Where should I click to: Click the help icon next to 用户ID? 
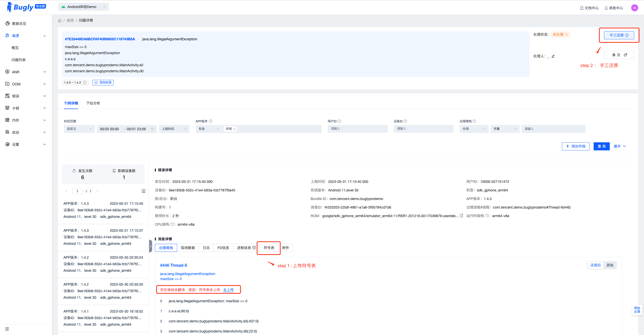(x=339, y=121)
